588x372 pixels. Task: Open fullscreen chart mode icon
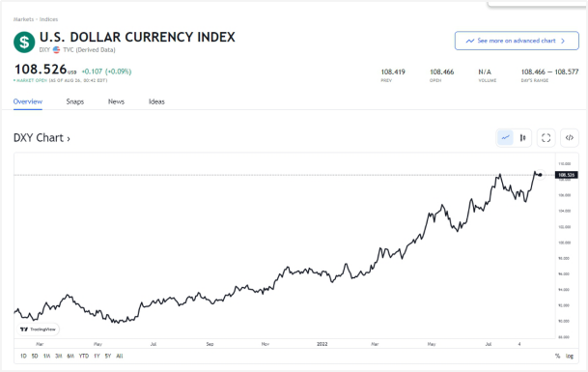(546, 138)
